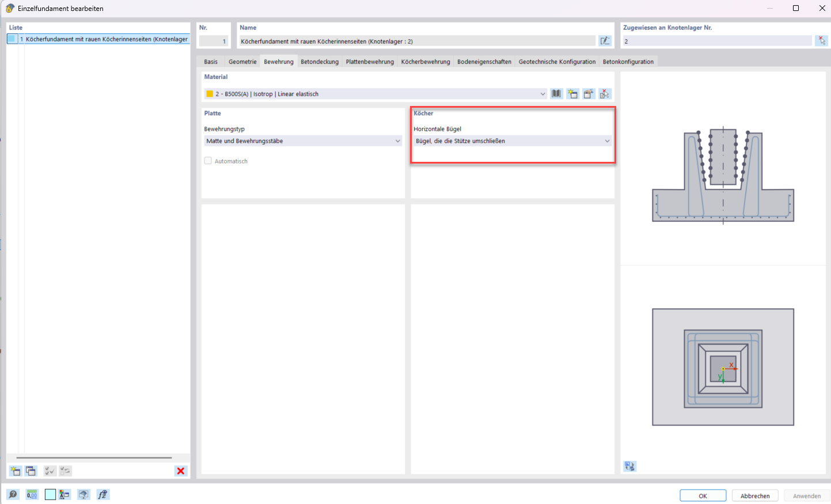The height and width of the screenshot is (504, 831).
Task: Open the Bewehrungstyp dropdown
Action: click(x=397, y=141)
